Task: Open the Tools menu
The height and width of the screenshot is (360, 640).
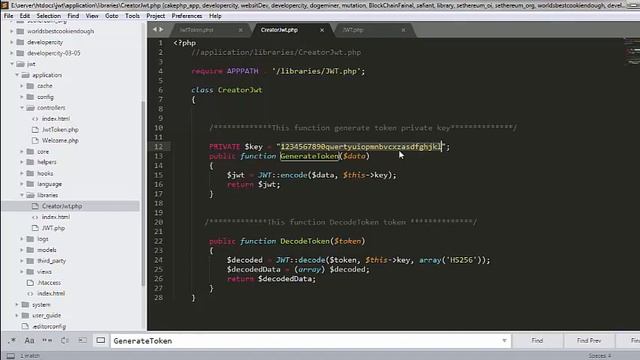Action: coord(132,16)
